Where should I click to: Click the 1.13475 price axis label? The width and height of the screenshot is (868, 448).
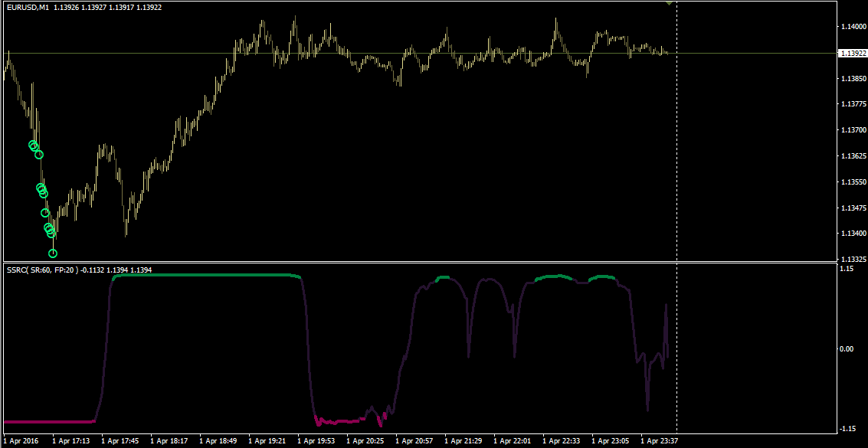(x=853, y=208)
